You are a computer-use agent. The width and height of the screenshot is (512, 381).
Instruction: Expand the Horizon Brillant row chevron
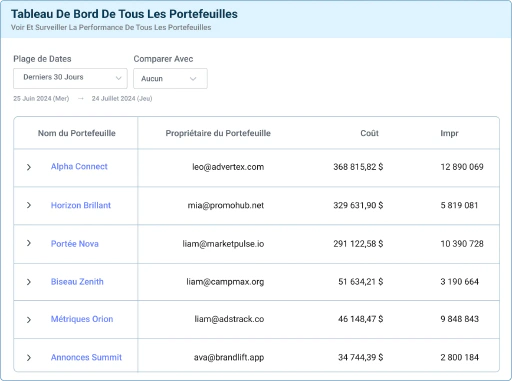click(x=29, y=205)
